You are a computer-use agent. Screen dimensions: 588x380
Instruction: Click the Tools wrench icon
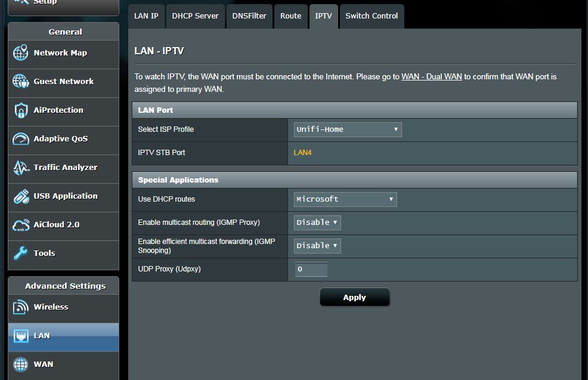[20, 253]
